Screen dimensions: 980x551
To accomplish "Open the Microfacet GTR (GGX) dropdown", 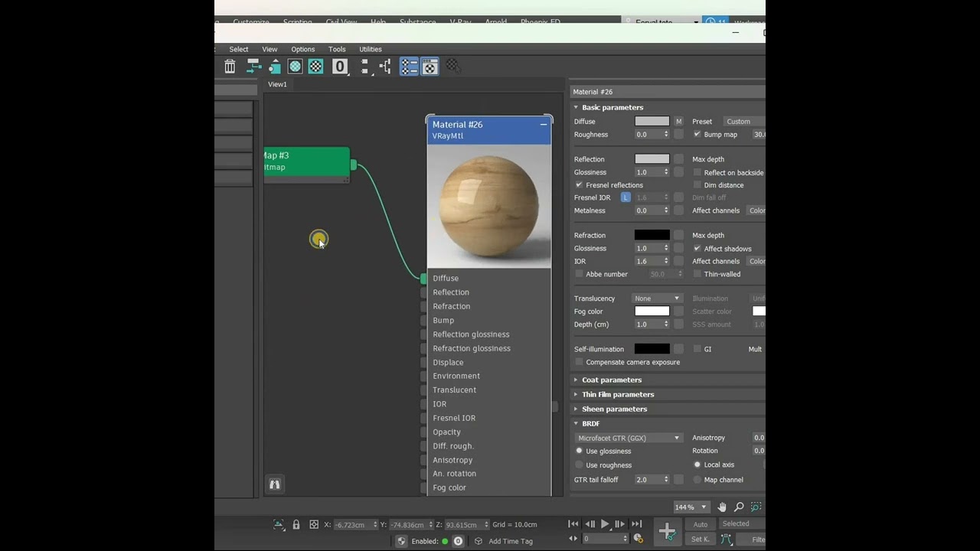I will pyautogui.click(x=628, y=438).
